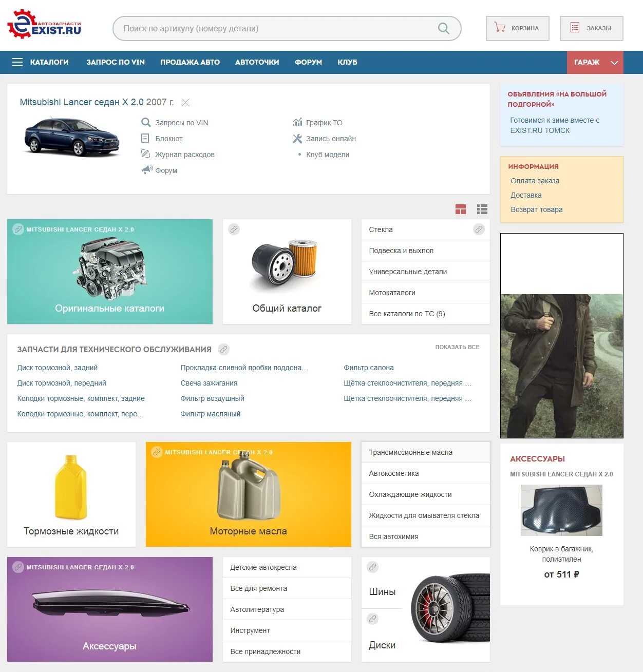Click the График ТО chart icon
This screenshot has width=643, height=672.
297,122
